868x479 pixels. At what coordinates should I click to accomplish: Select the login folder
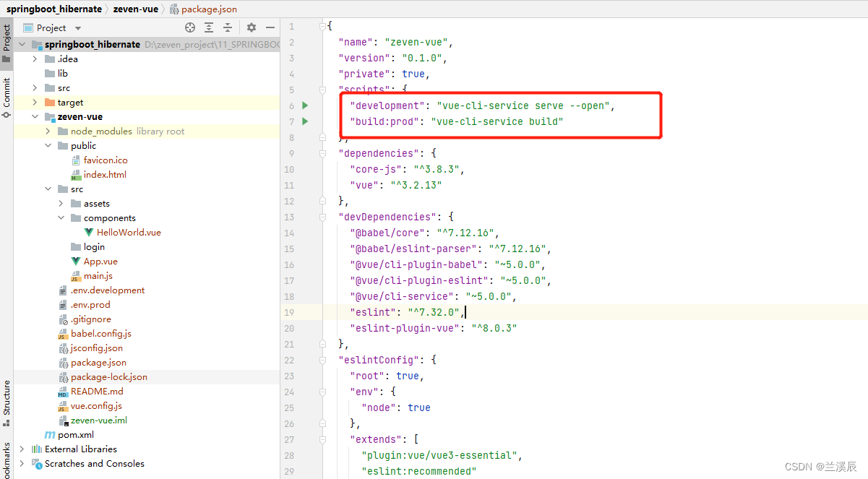pyautogui.click(x=88, y=246)
